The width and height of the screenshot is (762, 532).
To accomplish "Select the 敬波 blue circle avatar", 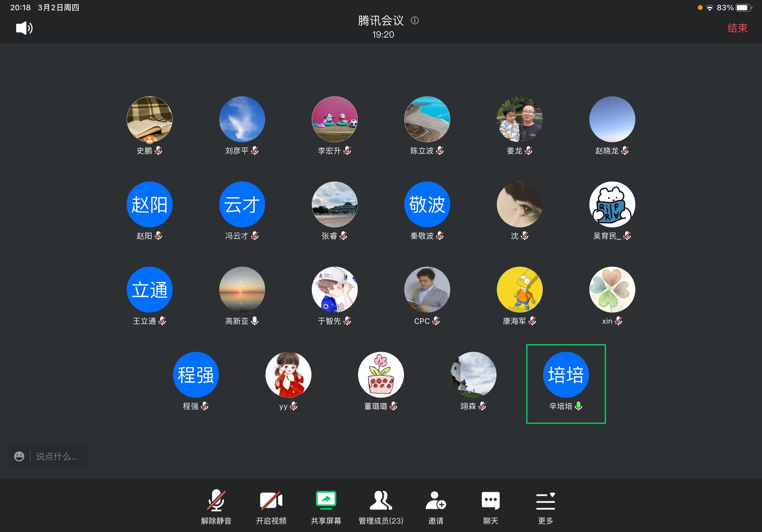I will click(x=427, y=204).
